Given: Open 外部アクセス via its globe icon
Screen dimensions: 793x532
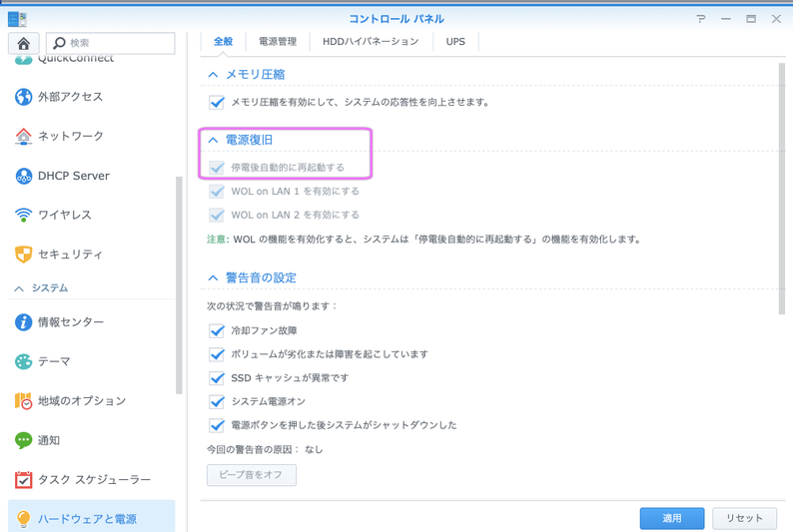Looking at the screenshot, I should (x=23, y=97).
